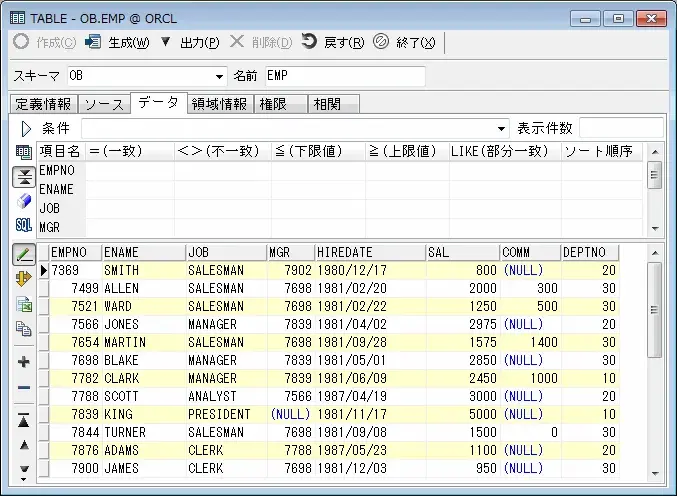
Task: Click the data grid vertical scrollbar thumb
Action: (x=655, y=310)
